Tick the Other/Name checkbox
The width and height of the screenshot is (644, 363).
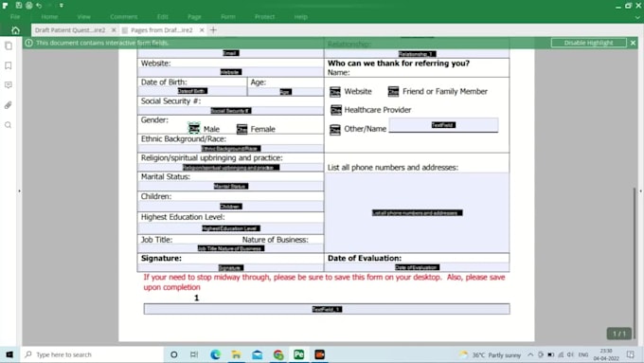tap(335, 130)
